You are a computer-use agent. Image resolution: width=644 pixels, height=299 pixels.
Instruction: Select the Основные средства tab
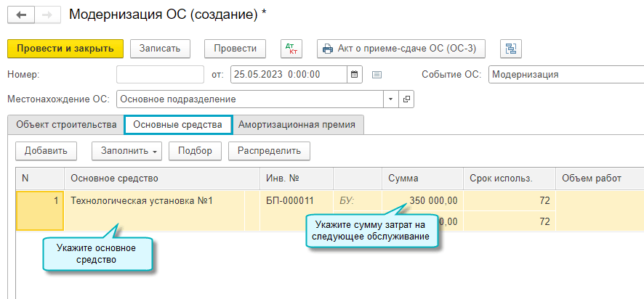tap(177, 124)
